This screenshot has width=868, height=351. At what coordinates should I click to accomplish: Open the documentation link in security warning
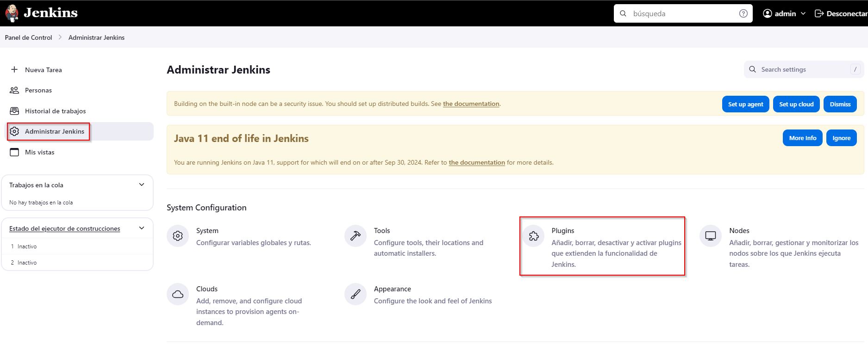click(x=471, y=104)
